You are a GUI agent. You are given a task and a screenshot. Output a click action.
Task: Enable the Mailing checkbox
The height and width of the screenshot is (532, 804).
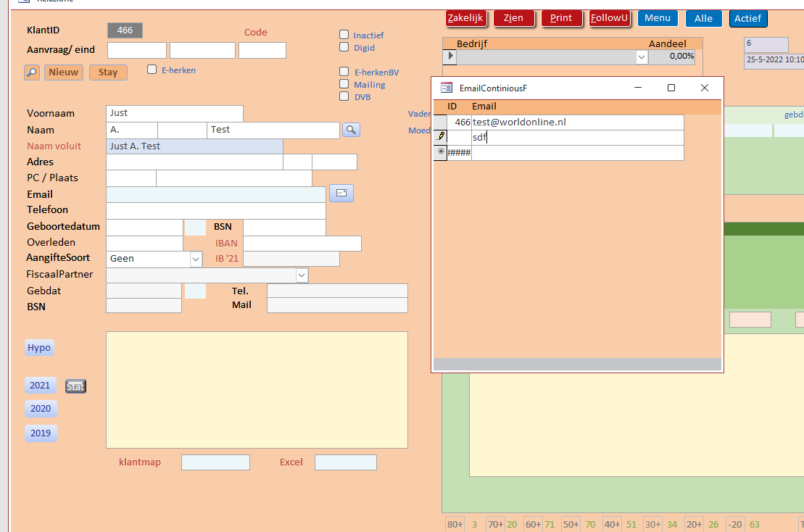pos(344,84)
